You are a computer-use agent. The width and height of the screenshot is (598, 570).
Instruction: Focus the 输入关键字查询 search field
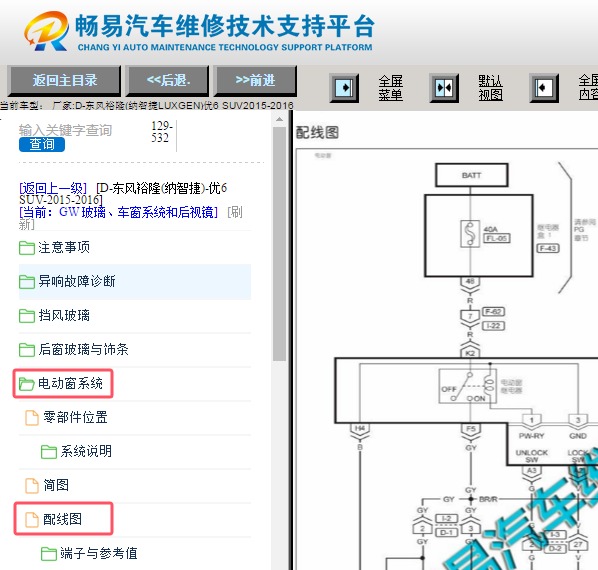pos(65,130)
